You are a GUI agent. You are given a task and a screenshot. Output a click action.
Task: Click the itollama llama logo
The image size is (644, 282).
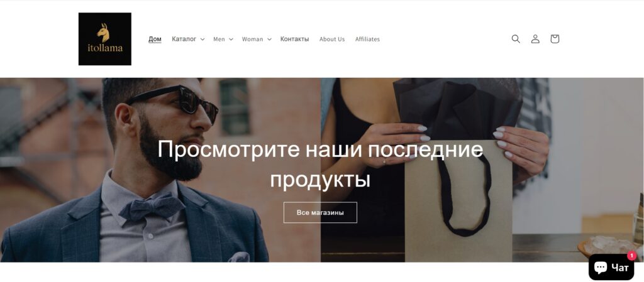tap(105, 39)
